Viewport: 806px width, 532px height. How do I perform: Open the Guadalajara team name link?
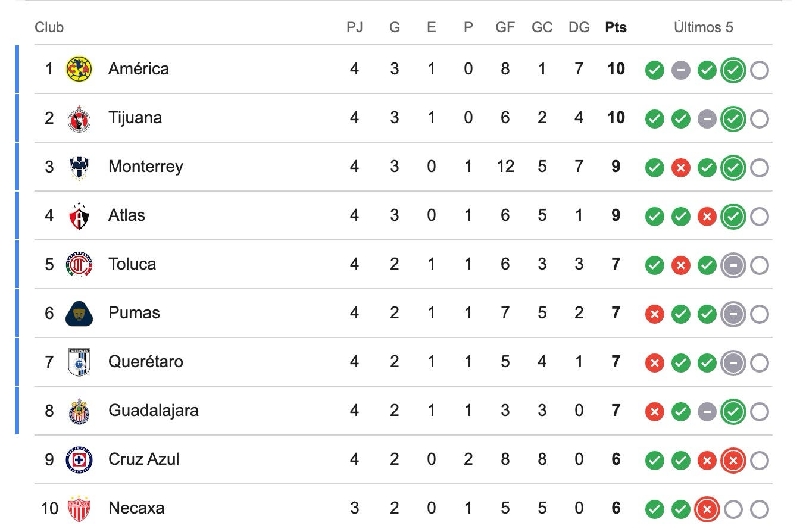pos(154,411)
